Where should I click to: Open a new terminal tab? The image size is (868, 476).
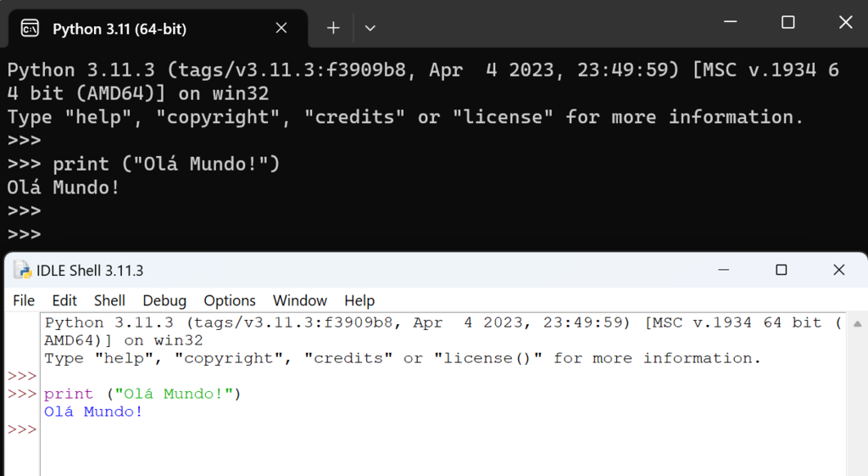(x=333, y=28)
